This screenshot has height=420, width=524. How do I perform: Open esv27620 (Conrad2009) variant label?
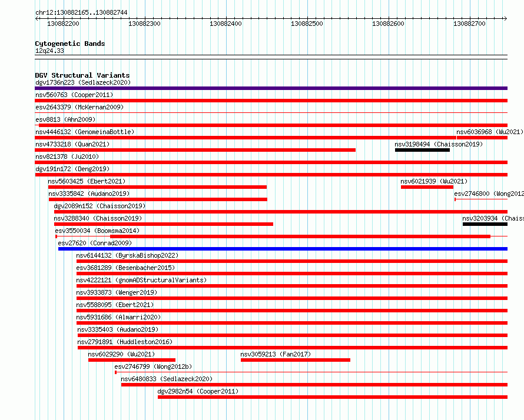pyautogui.click(x=95, y=243)
